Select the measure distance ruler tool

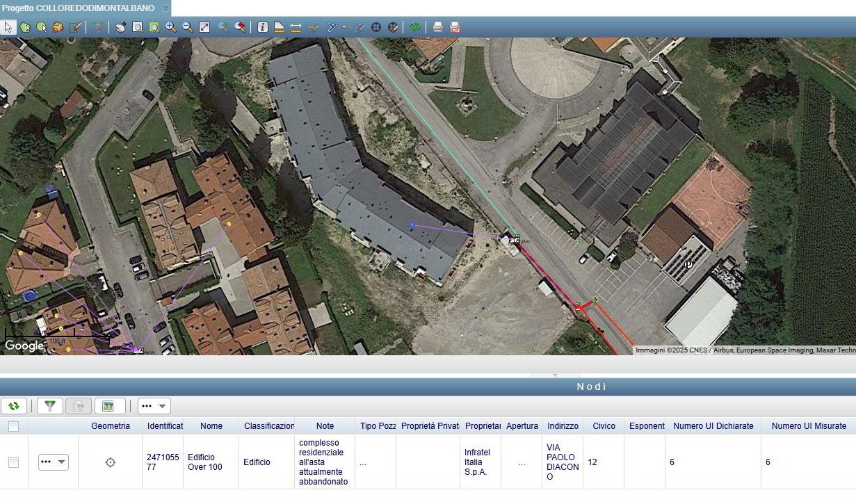pyautogui.click(x=296, y=27)
